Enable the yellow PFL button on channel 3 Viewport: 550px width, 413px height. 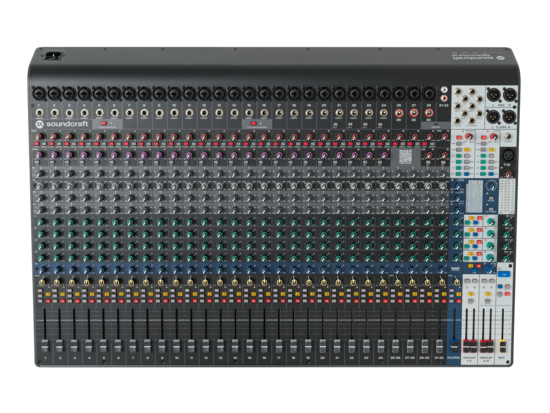pos(77,294)
